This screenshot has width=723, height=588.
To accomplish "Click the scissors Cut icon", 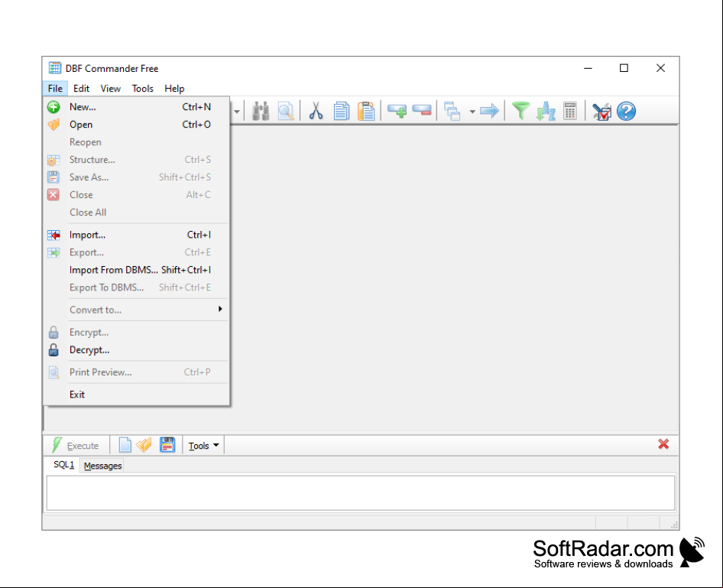I will pyautogui.click(x=316, y=111).
